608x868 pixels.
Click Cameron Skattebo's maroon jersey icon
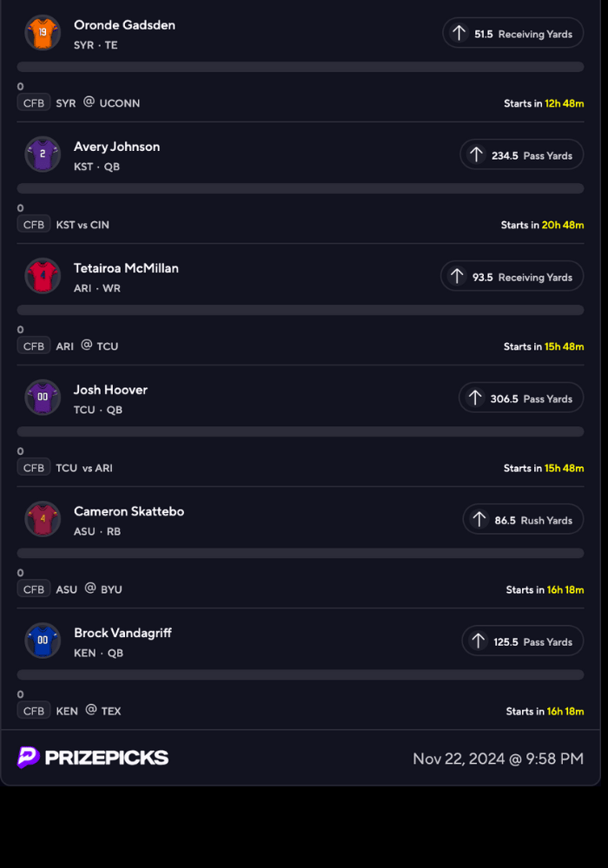pyautogui.click(x=43, y=518)
